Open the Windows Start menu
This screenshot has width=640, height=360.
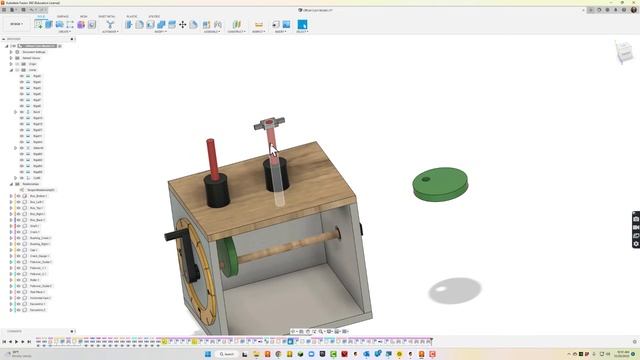coord(208,354)
